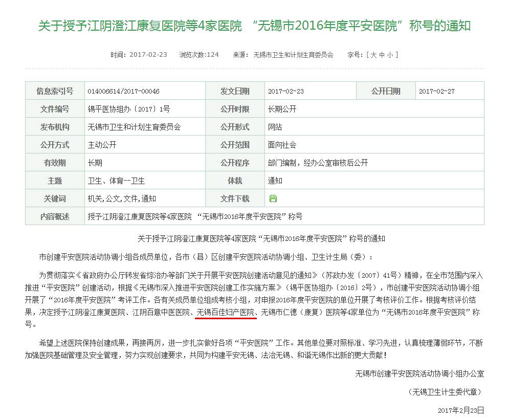Select the source 无锡市卫生和计划生育委员会 in header line
The width and height of the screenshot is (508, 420).
point(293,55)
